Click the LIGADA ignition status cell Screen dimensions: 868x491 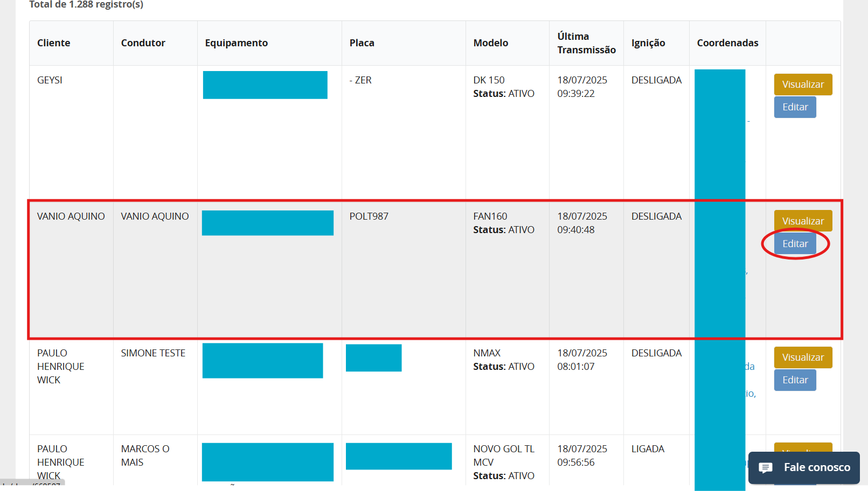coord(648,449)
